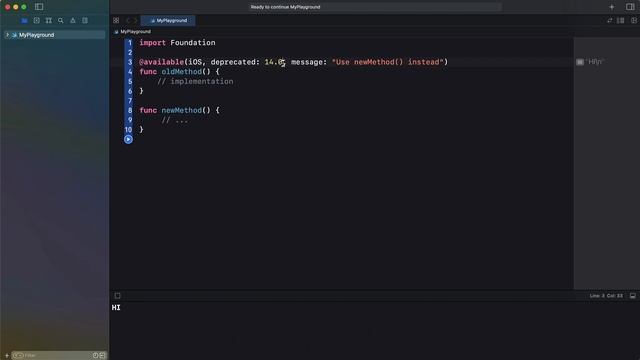Toggle recent files filter clock icon
This screenshot has height=360, width=640.
coord(96,356)
